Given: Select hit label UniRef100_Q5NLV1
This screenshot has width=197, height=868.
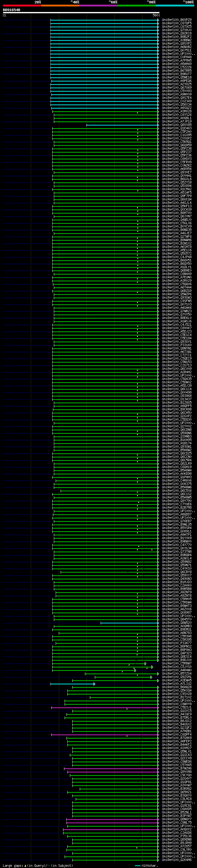Looking at the screenshot, I should point(177,751).
